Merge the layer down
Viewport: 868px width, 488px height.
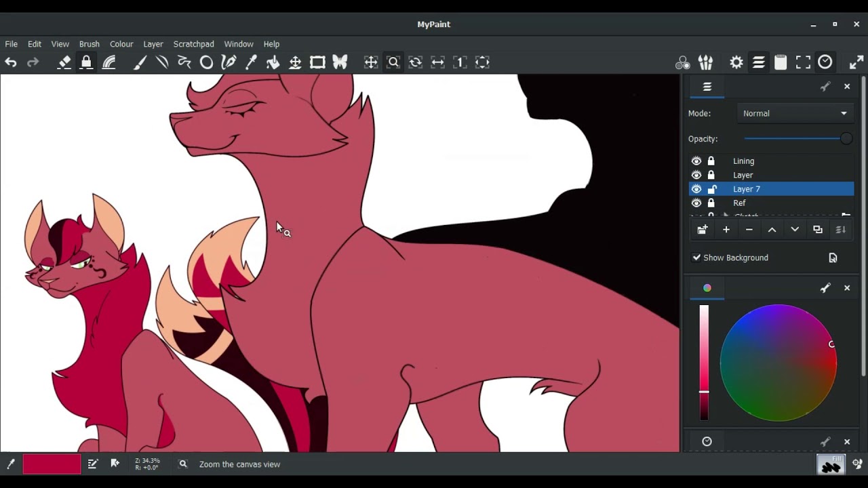(x=841, y=230)
